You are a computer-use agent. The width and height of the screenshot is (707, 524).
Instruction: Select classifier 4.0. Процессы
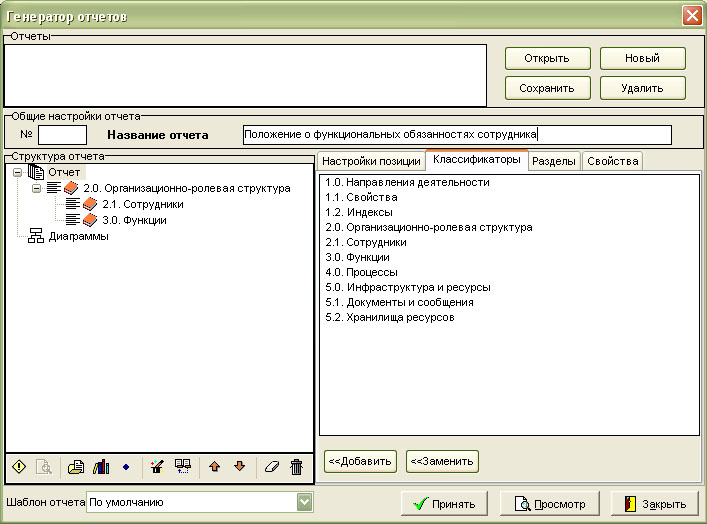tap(361, 272)
